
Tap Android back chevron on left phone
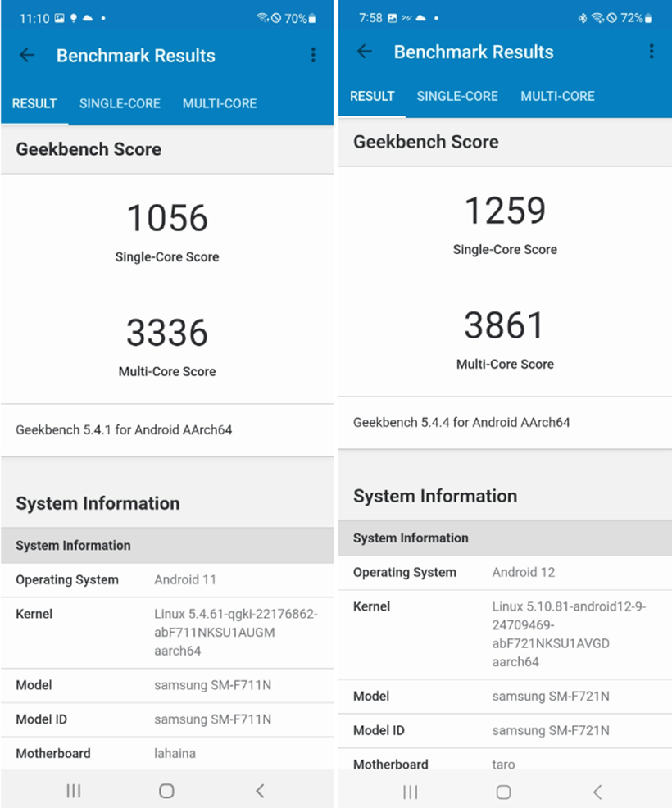(x=260, y=791)
